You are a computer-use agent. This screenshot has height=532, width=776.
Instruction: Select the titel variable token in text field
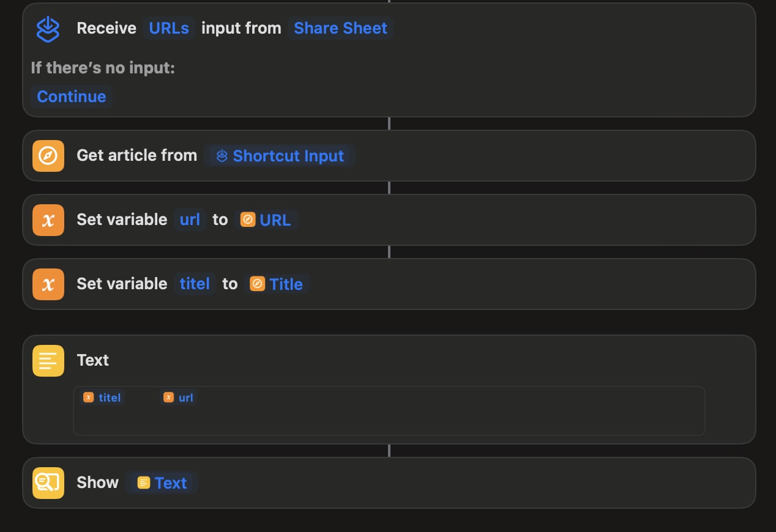[x=103, y=398]
